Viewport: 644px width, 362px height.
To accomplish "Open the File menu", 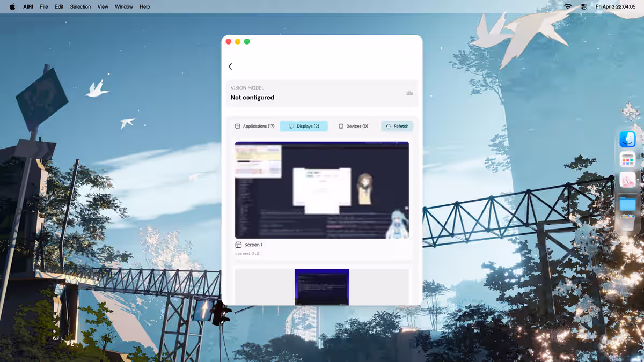I will pos(44,6).
